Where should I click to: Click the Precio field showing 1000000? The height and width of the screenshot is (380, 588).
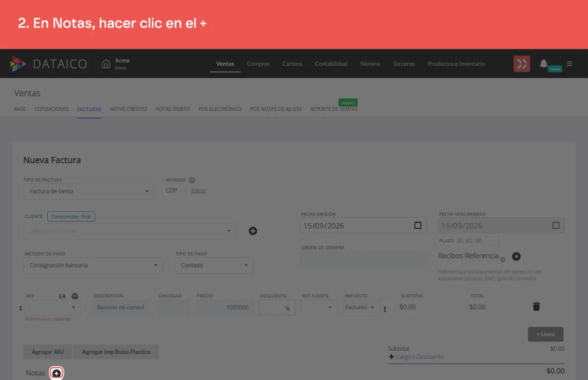point(225,307)
